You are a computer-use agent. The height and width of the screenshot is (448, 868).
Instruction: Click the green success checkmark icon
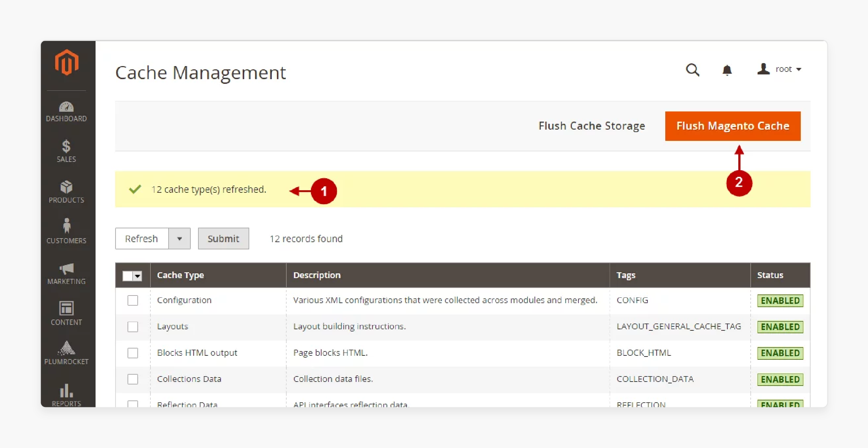[x=135, y=189]
